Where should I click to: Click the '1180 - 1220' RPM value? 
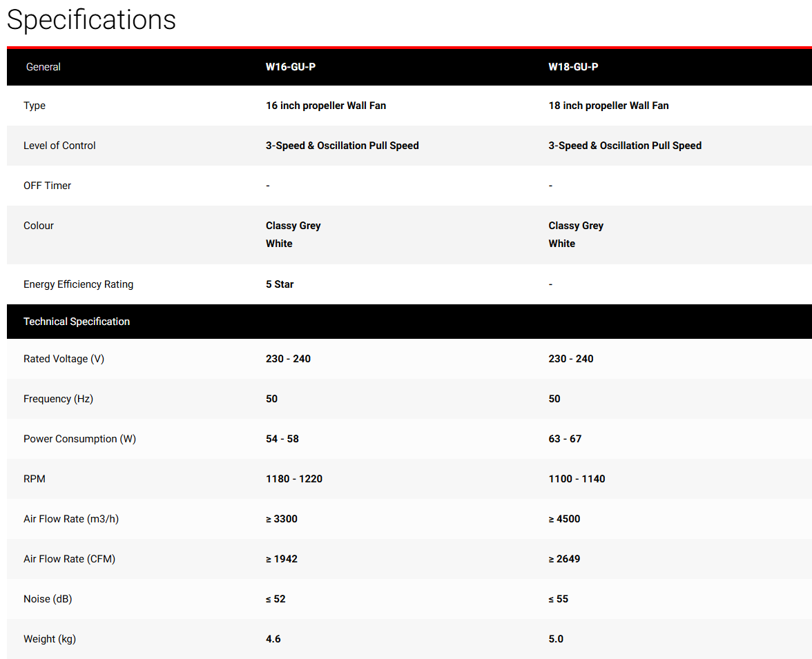[294, 479]
